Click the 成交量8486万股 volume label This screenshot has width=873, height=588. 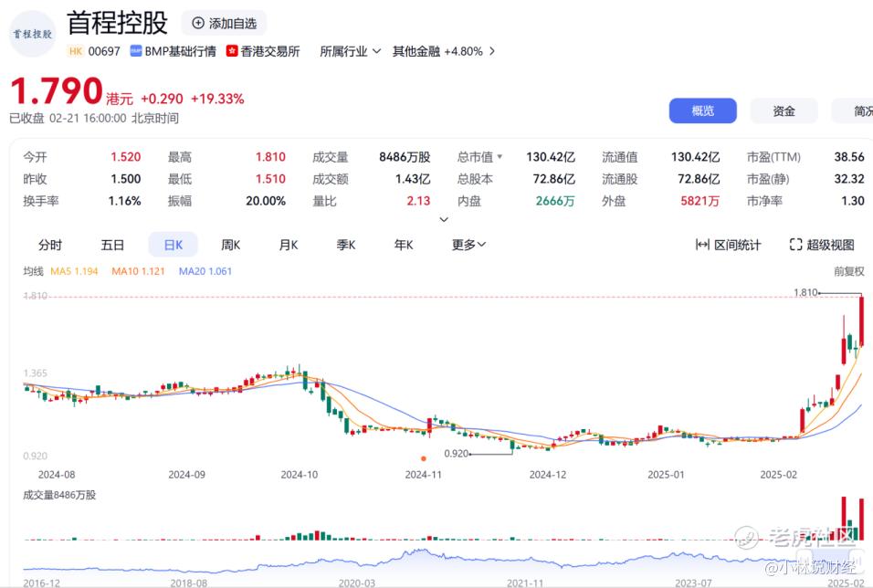59,495
